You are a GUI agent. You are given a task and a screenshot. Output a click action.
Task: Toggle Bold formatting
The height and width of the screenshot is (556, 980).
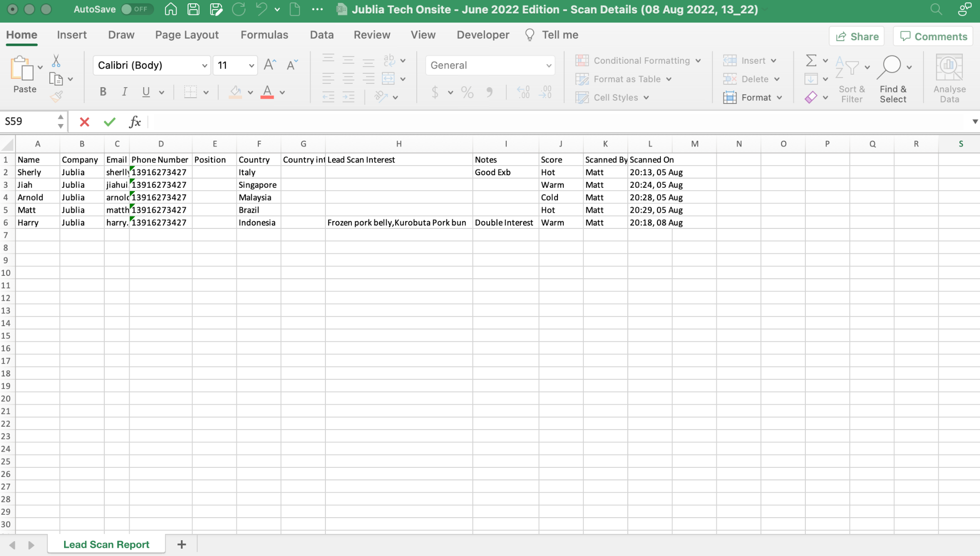pos(103,92)
